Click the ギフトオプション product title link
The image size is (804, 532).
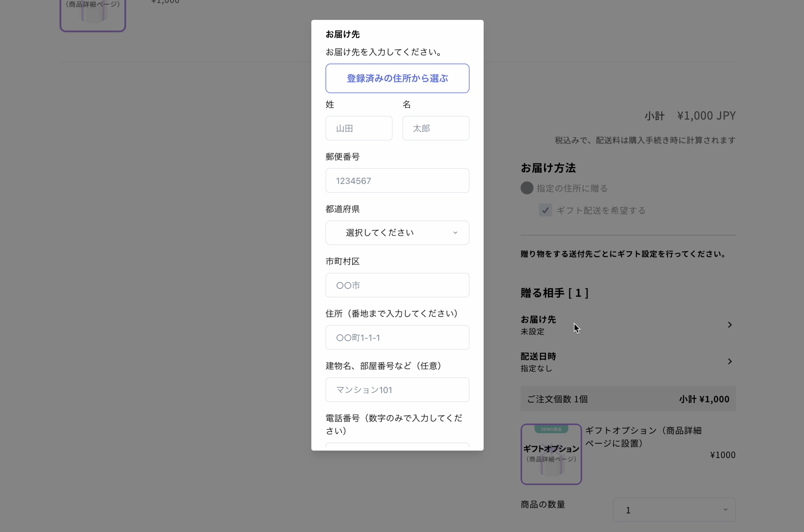tap(643, 437)
